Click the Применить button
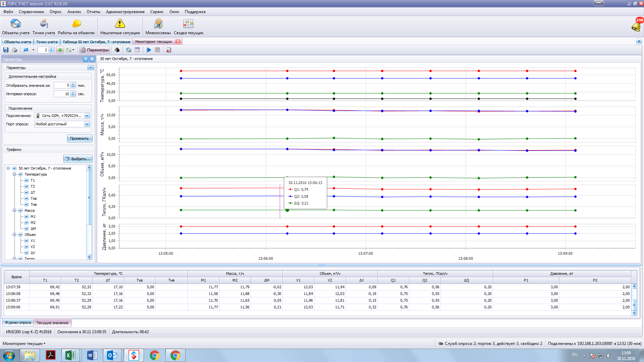644x362 pixels. point(79,138)
